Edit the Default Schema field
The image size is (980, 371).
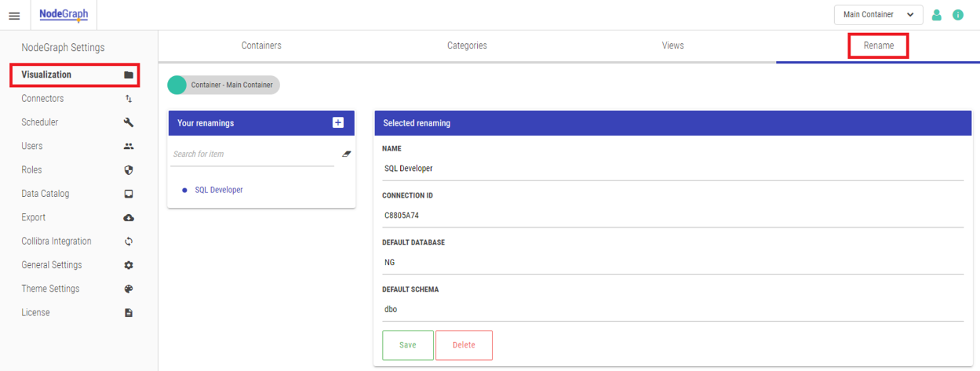pos(673,309)
